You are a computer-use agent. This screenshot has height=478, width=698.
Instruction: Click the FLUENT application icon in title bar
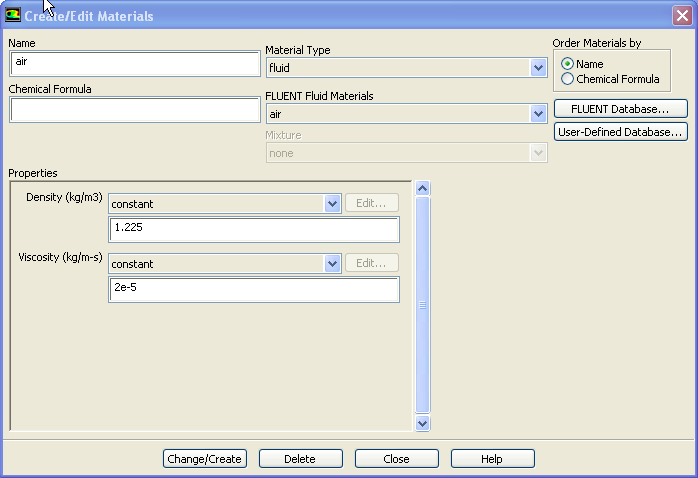(12, 15)
